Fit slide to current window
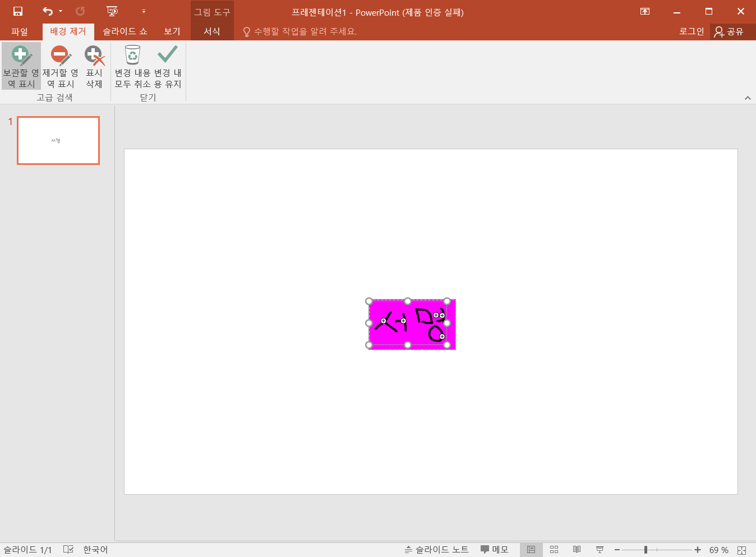756x557 pixels. coord(742,550)
